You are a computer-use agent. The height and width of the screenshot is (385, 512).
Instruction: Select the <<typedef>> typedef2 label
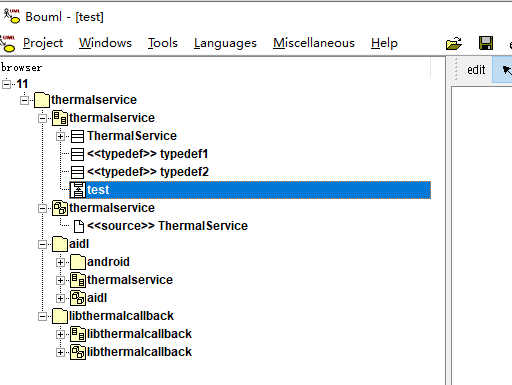148,172
